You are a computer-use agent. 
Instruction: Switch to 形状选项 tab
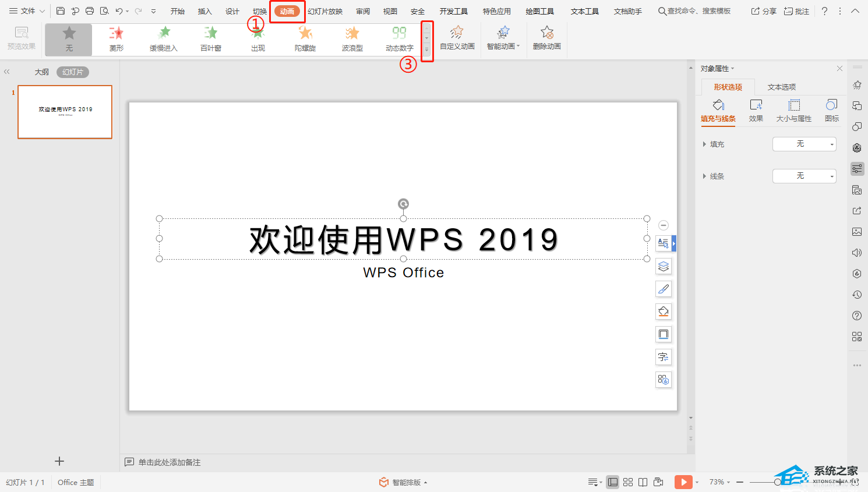728,87
